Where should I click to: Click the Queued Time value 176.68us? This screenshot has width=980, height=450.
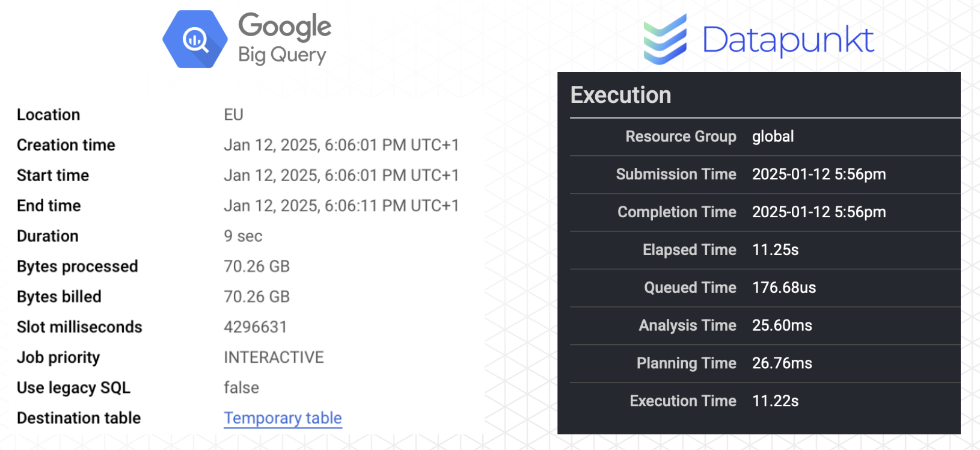pos(784,288)
